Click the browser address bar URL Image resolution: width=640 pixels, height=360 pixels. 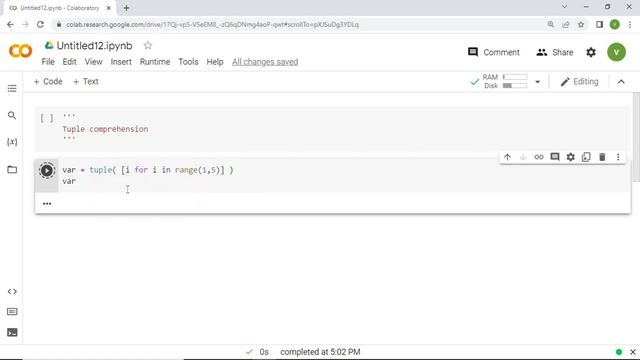tap(212, 24)
